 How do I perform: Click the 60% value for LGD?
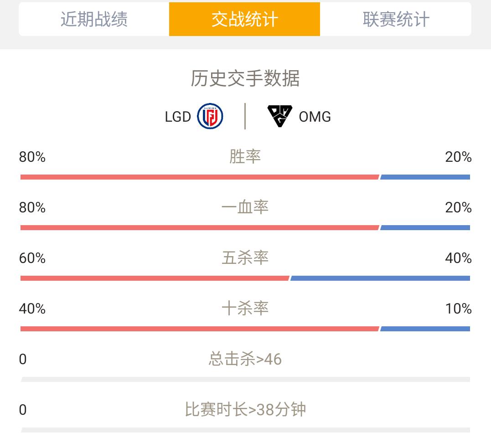click(x=32, y=258)
